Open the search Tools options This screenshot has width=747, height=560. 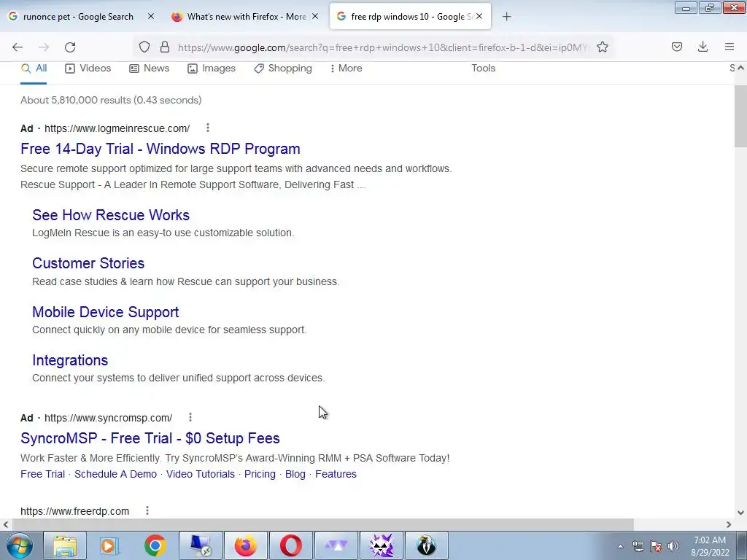pos(484,68)
